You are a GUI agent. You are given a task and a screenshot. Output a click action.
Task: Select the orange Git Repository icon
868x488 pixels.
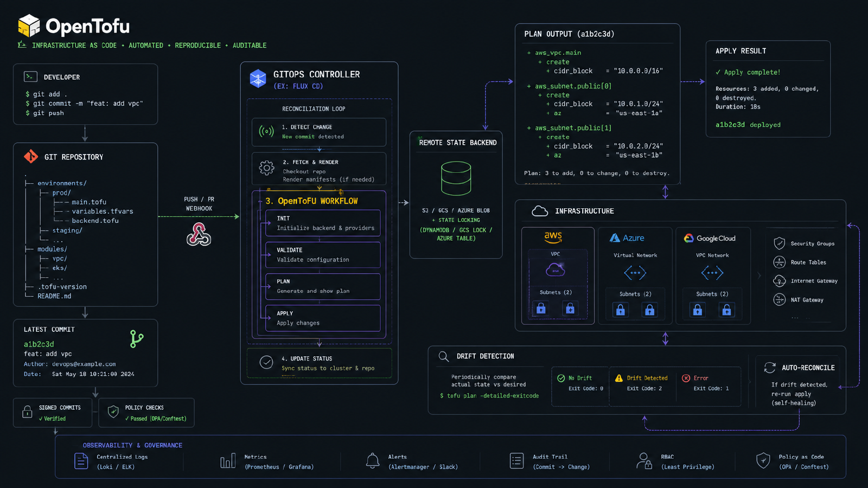coord(31,157)
